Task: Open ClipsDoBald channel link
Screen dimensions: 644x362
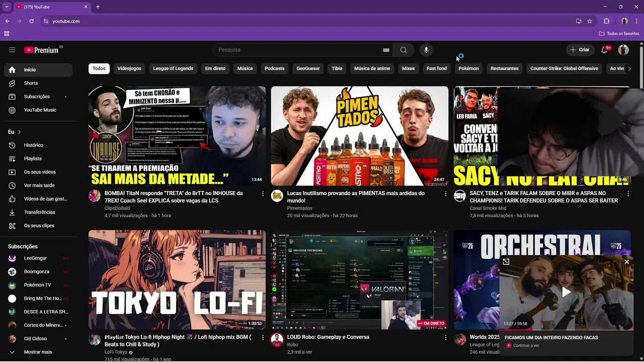Action: [x=117, y=208]
